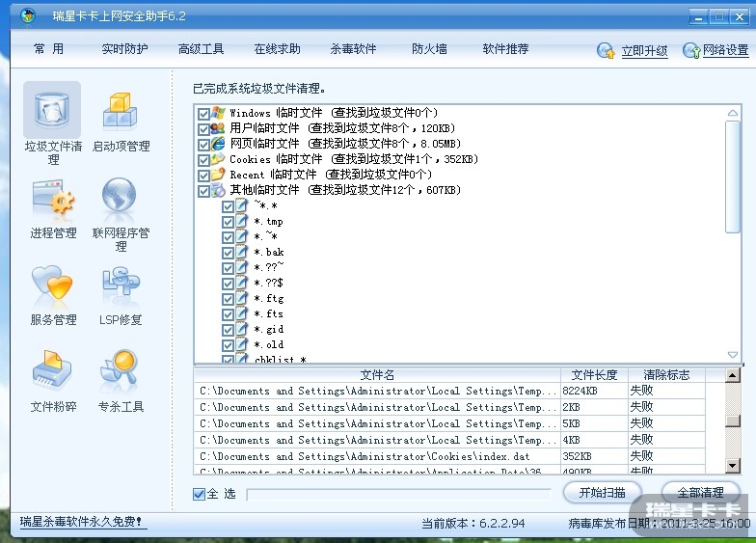
Task: Click the 立即升级 globe upgrade icon
Action: tap(606, 50)
